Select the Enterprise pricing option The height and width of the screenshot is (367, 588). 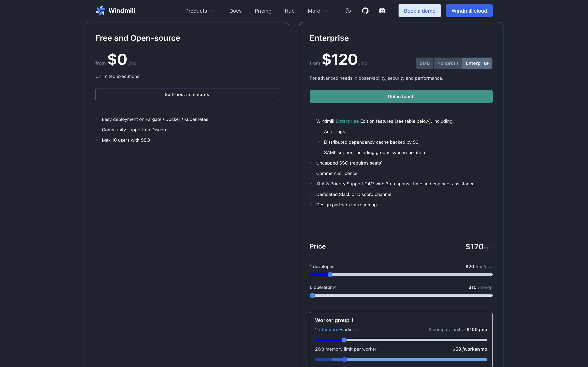tap(477, 63)
